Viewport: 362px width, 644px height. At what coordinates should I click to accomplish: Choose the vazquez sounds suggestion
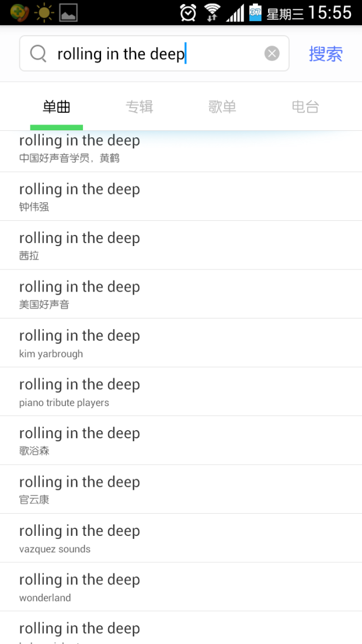[x=181, y=538]
